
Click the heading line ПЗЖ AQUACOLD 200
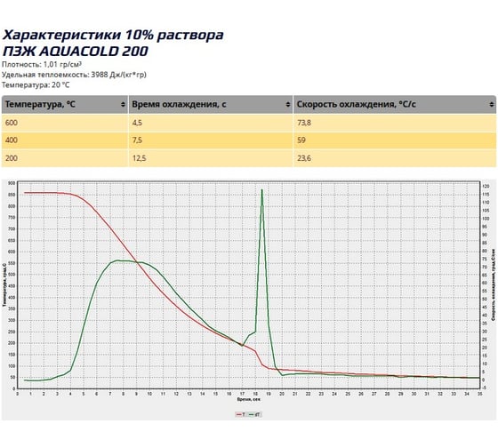click(x=76, y=52)
